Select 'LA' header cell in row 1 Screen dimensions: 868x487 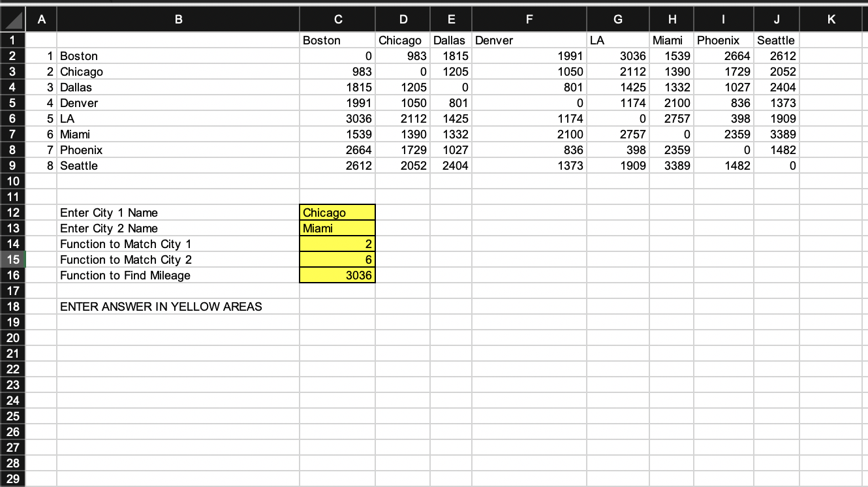(618, 40)
